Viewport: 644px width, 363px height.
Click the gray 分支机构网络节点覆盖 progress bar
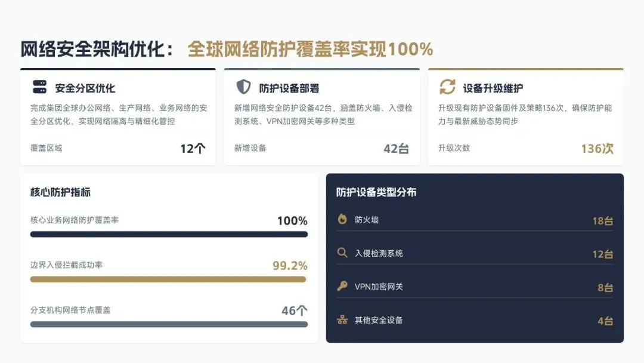click(x=169, y=324)
